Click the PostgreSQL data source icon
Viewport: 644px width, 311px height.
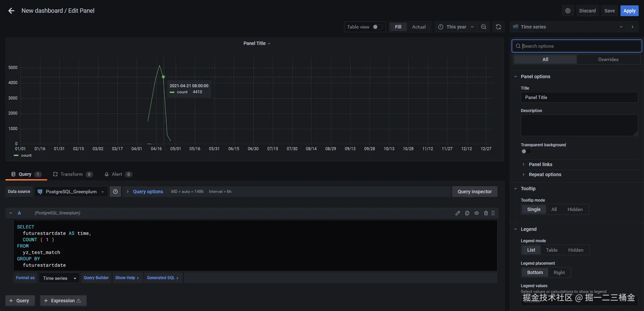coord(40,192)
